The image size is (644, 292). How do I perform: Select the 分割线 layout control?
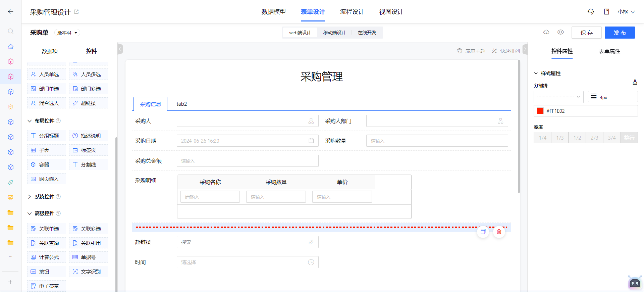click(x=89, y=164)
